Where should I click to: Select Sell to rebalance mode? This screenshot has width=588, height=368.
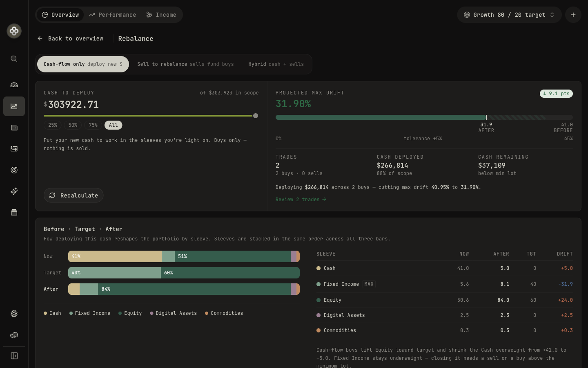pyautogui.click(x=185, y=64)
